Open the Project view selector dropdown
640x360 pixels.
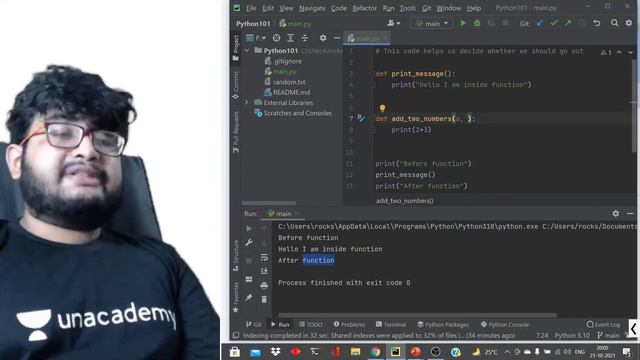[x=256, y=38]
